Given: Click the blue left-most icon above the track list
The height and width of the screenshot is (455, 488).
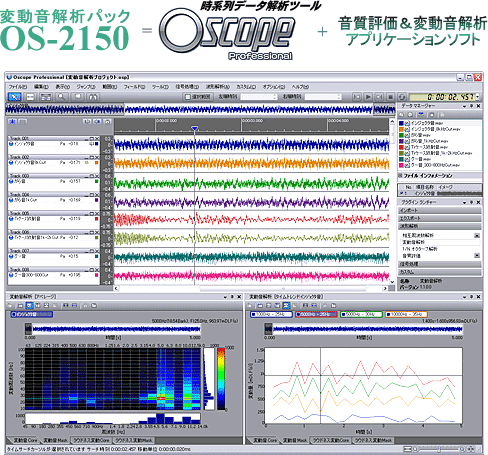Looking at the screenshot, I should click(13, 122).
